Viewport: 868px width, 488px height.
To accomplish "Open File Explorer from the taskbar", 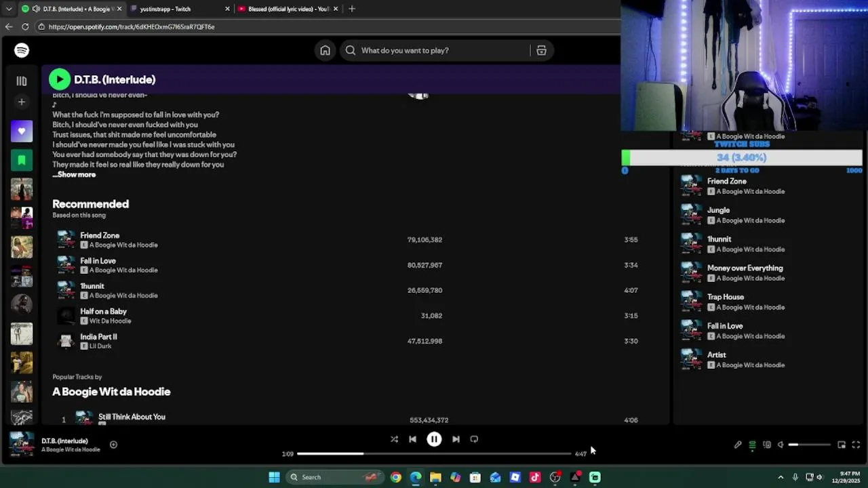I will coord(435,477).
